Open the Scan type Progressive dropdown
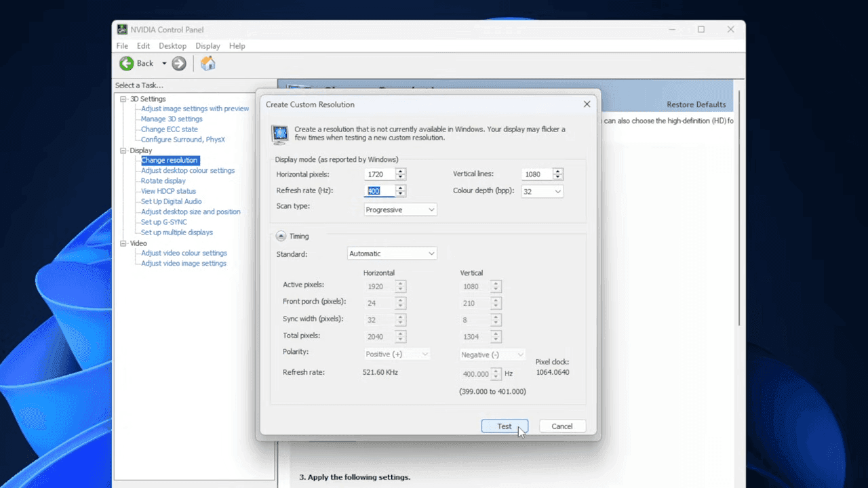 tap(400, 210)
